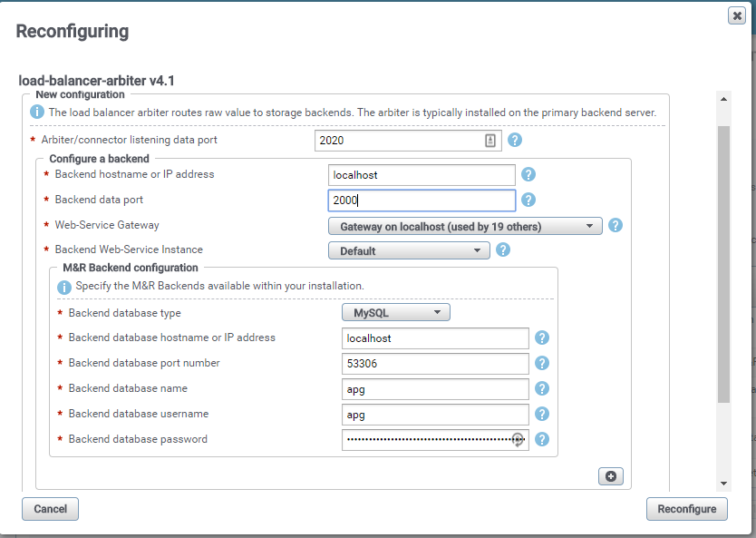Screen dimensions: 756x538
Task: Open the Backend database type MySQL dropdown
Action: pos(395,313)
